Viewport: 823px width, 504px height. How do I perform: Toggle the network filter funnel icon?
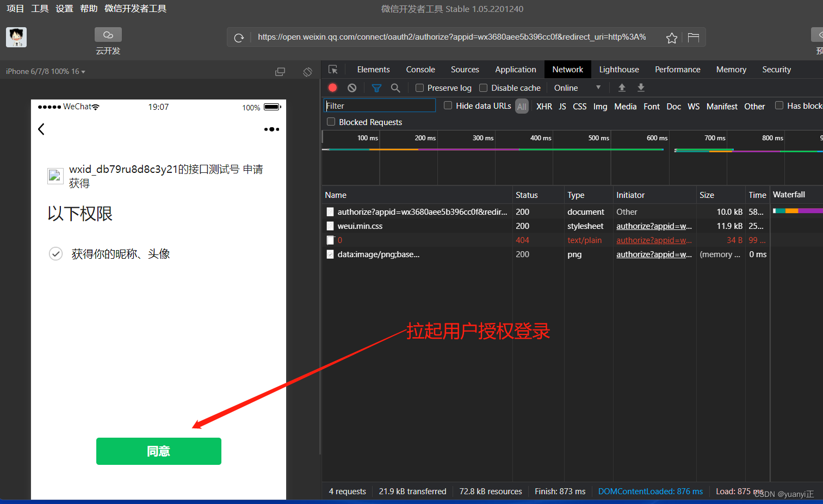point(376,88)
